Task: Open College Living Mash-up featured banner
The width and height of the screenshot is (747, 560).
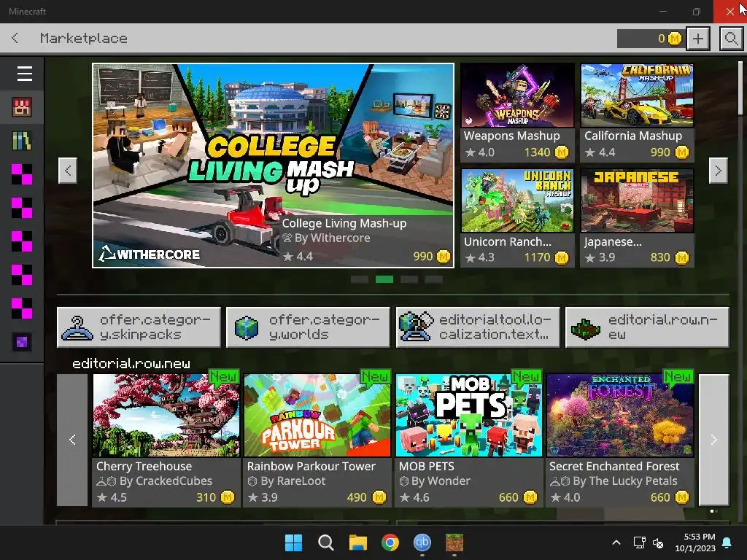Action: click(x=273, y=166)
